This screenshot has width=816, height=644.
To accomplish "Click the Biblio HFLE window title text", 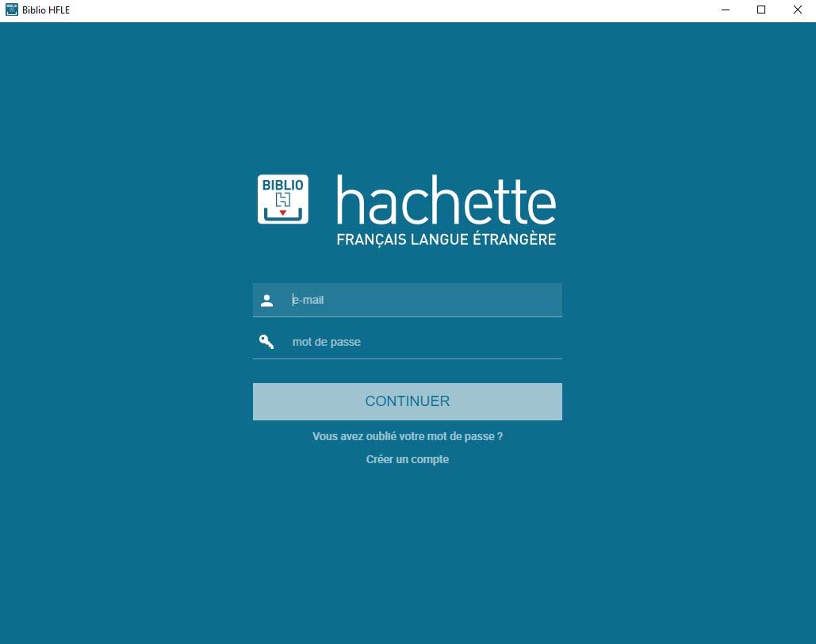I will [46, 10].
